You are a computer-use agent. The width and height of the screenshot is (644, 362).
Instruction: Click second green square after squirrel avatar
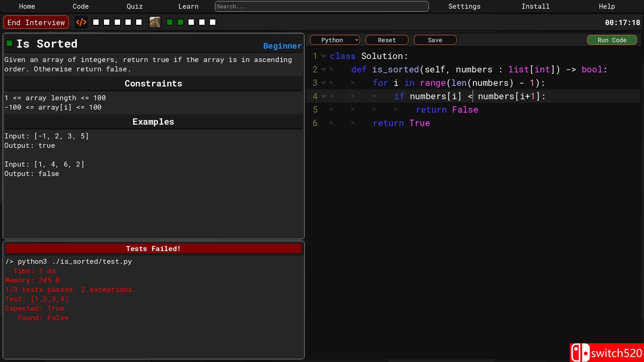[x=180, y=22]
